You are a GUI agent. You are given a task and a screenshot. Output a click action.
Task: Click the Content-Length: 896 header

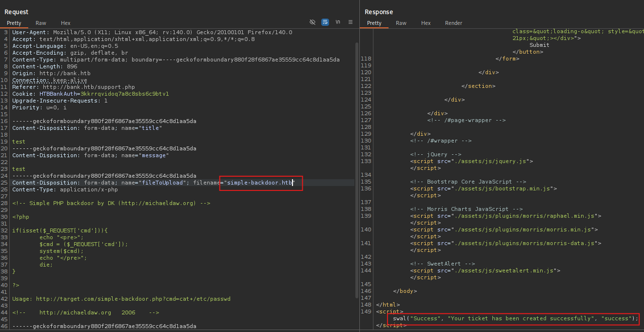point(45,67)
